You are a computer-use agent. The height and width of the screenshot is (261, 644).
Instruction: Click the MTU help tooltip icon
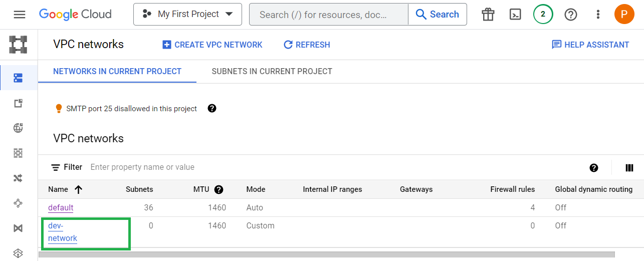(x=219, y=189)
